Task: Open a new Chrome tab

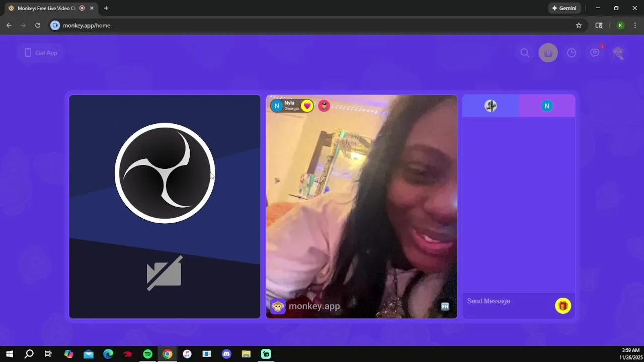Action: point(106,8)
